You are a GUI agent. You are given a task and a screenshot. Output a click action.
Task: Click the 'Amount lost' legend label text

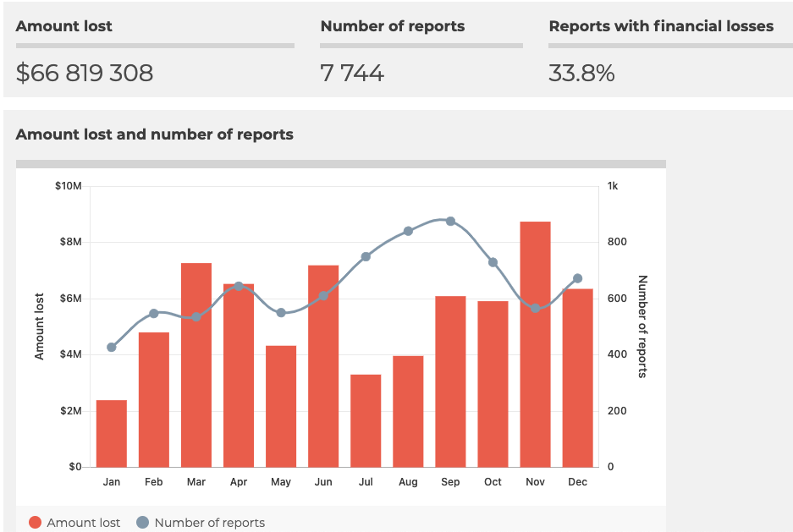83,523
